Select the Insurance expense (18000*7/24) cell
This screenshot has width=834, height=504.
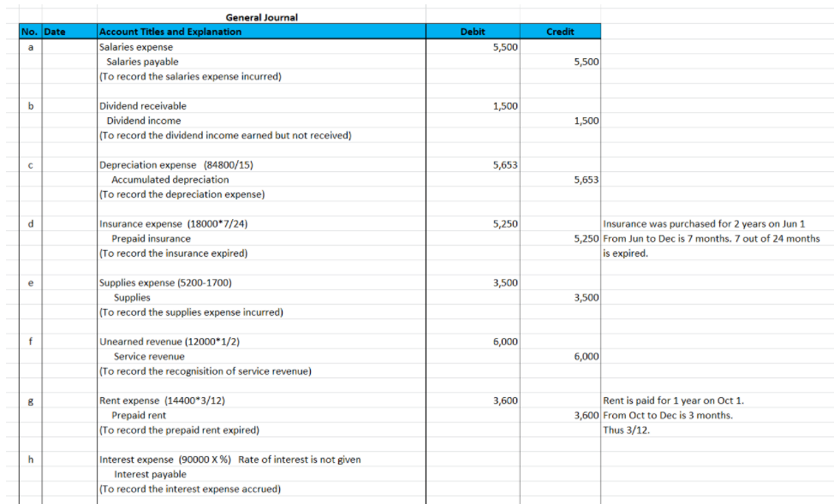click(167, 224)
